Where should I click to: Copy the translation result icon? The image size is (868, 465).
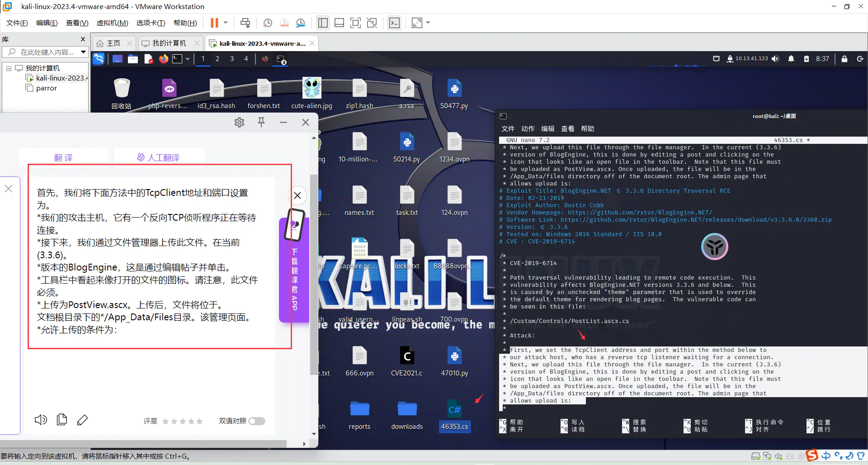62,420
